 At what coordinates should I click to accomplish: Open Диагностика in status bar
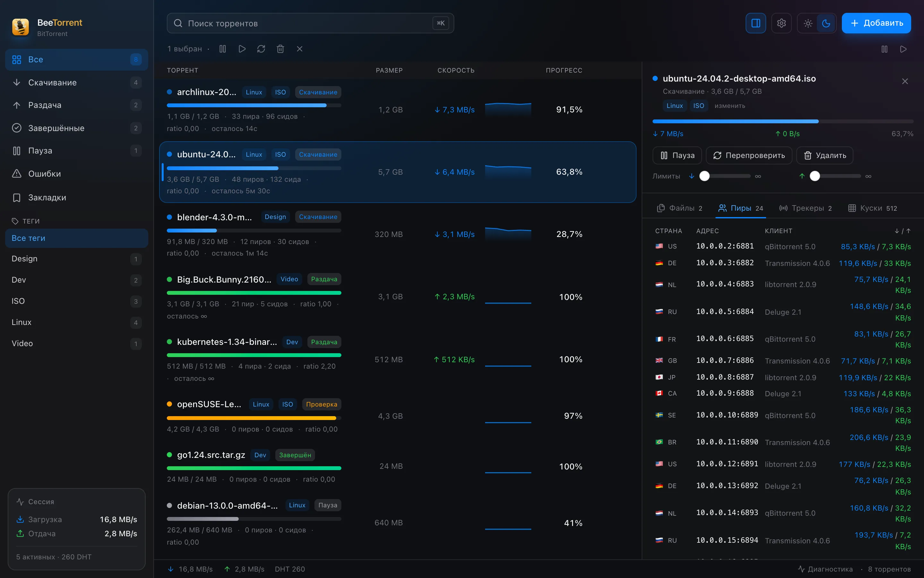tap(825, 569)
